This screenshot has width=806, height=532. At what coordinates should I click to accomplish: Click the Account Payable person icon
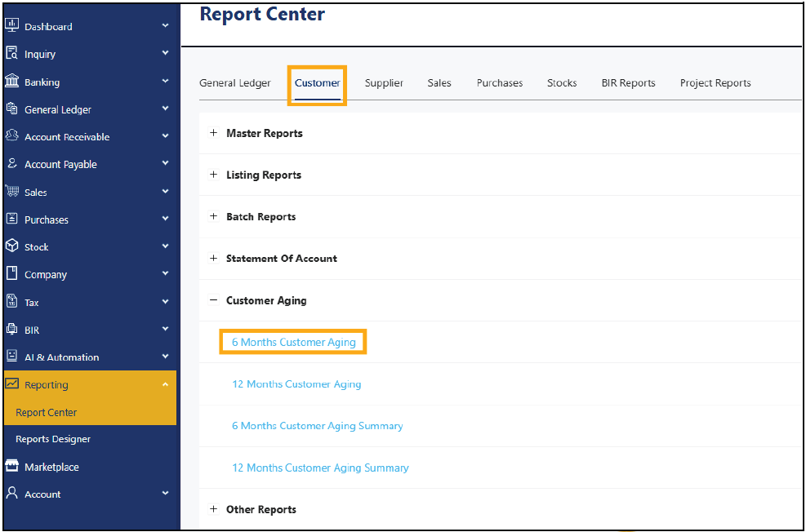[11, 164]
